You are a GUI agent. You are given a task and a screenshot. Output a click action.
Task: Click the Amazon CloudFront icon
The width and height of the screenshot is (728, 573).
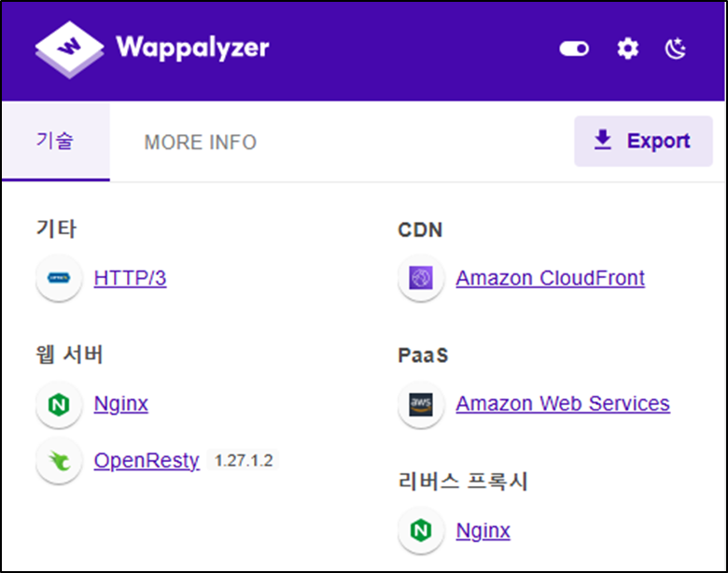421,278
